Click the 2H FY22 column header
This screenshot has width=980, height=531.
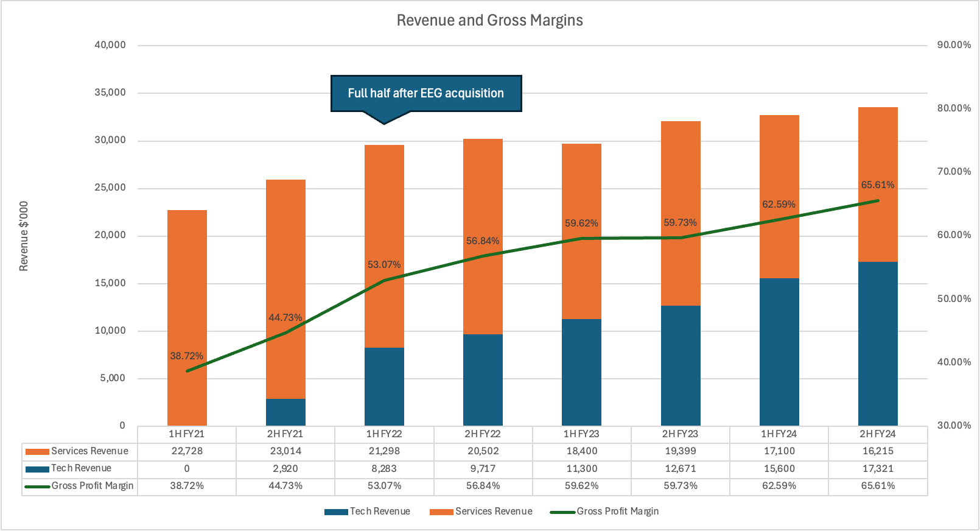(483, 434)
